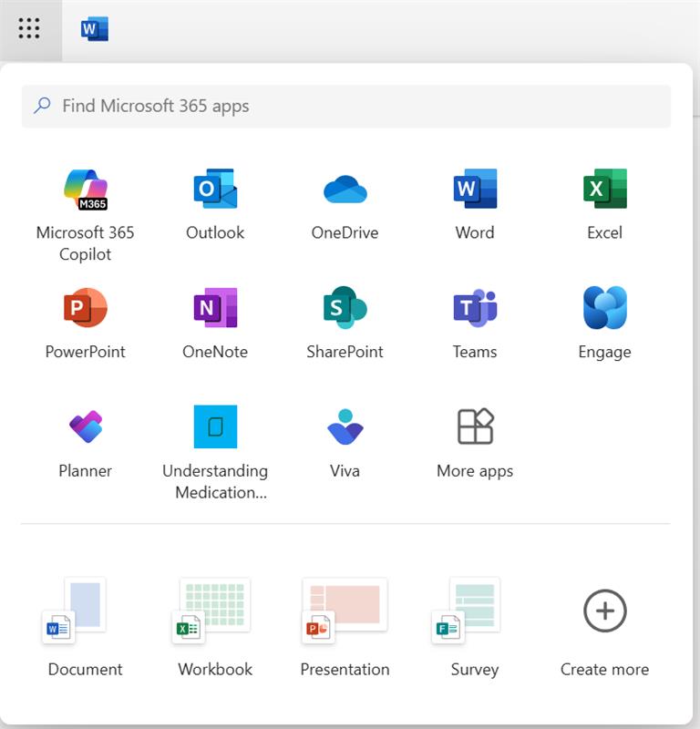The height and width of the screenshot is (729, 700).
Task: Launch Teams app
Action: 475,323
